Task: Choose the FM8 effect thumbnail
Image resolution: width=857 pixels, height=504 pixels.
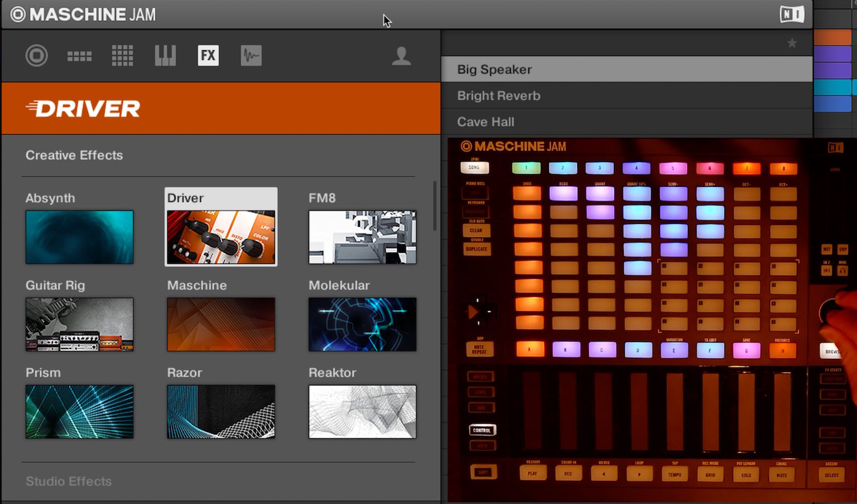Action: [362, 237]
